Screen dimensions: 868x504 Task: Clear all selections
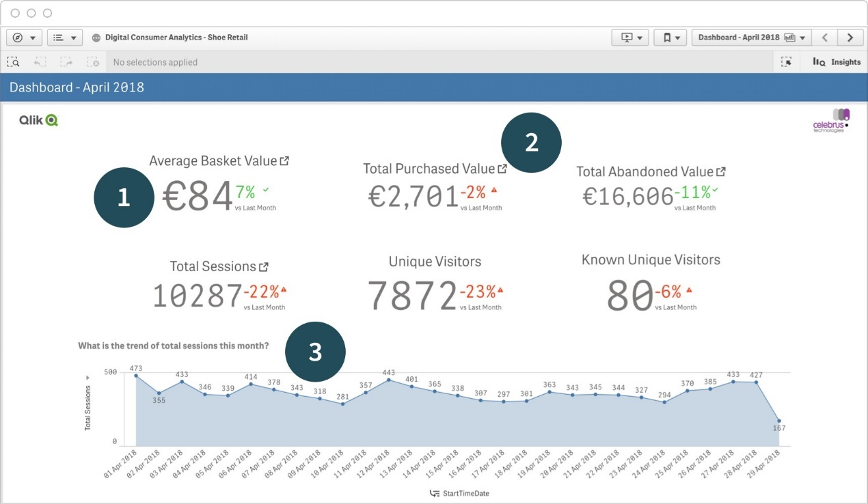point(93,62)
